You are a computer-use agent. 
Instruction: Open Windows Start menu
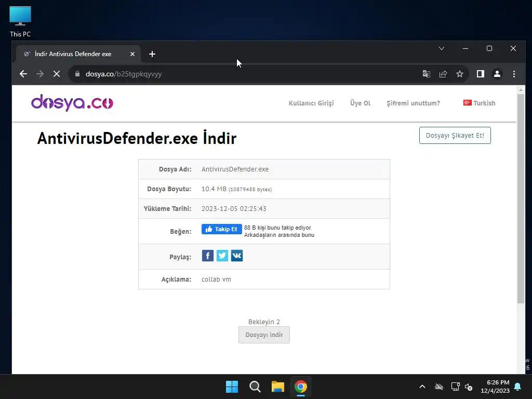tap(232, 387)
